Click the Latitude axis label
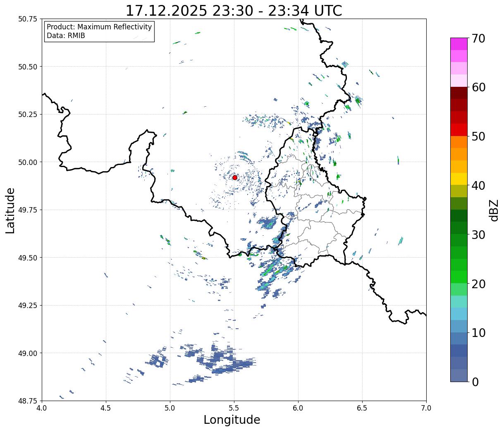The width and height of the screenshot is (504, 430). click(10, 210)
